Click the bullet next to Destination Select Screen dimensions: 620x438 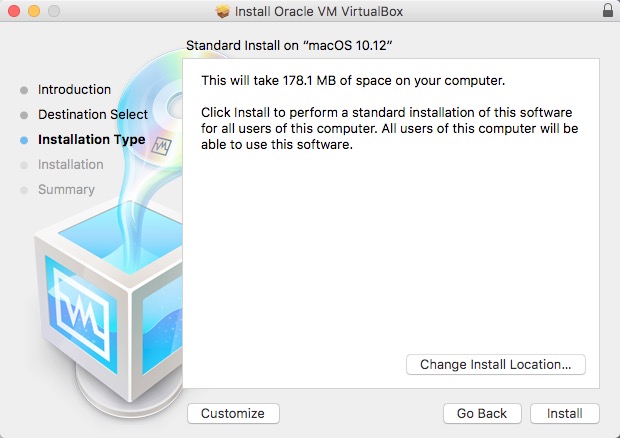pyautogui.click(x=24, y=115)
